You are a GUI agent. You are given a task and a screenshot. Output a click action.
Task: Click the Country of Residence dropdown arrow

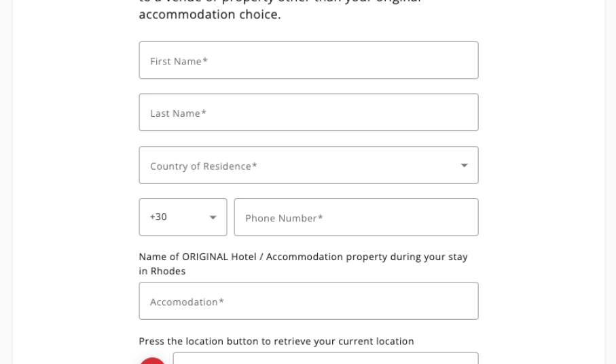[x=465, y=166]
